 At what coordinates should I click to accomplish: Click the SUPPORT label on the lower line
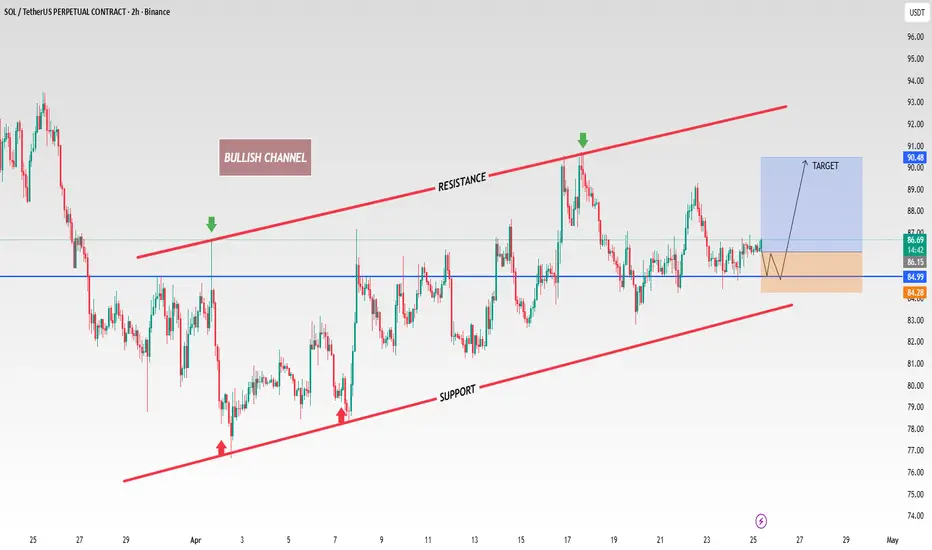[x=457, y=393]
